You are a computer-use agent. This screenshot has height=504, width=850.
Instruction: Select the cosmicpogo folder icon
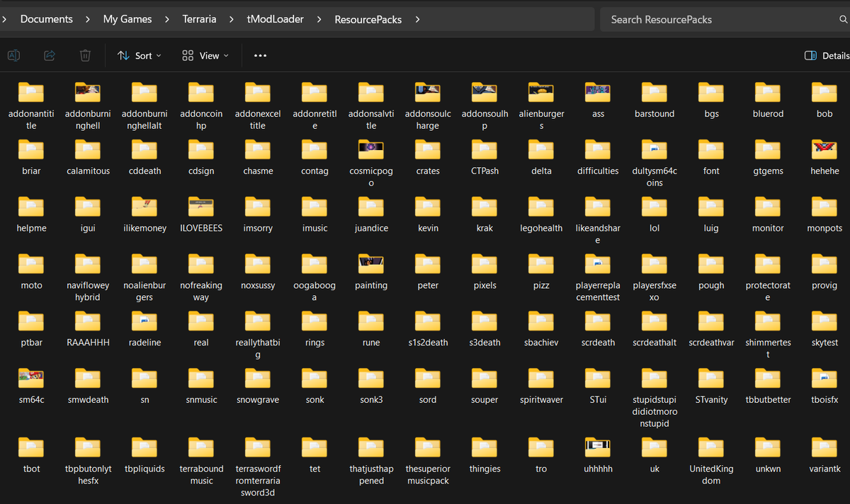pos(371,149)
